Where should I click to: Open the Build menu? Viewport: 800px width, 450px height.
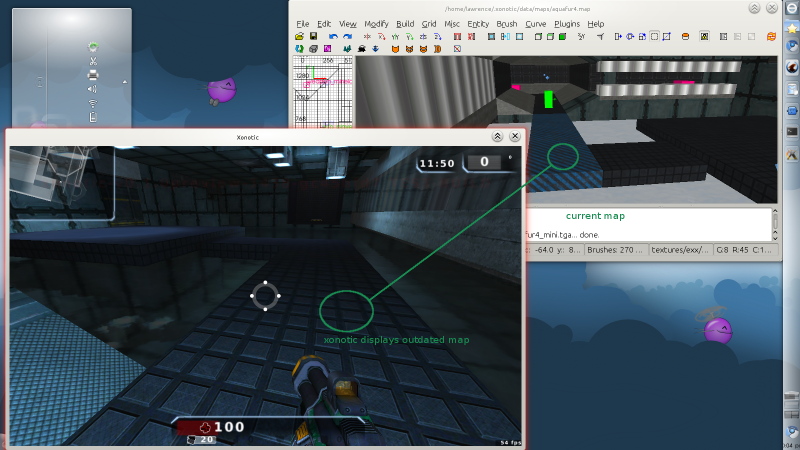pos(405,23)
